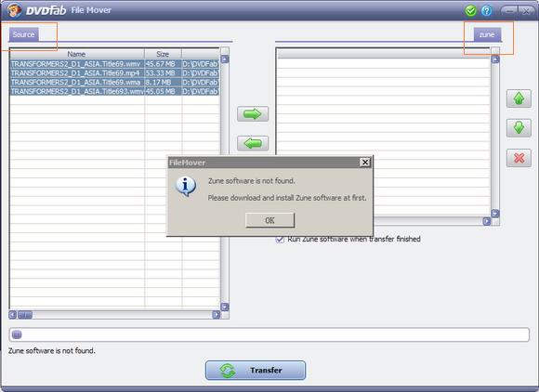Toggle Run Zune software when transfer finished

click(280, 239)
